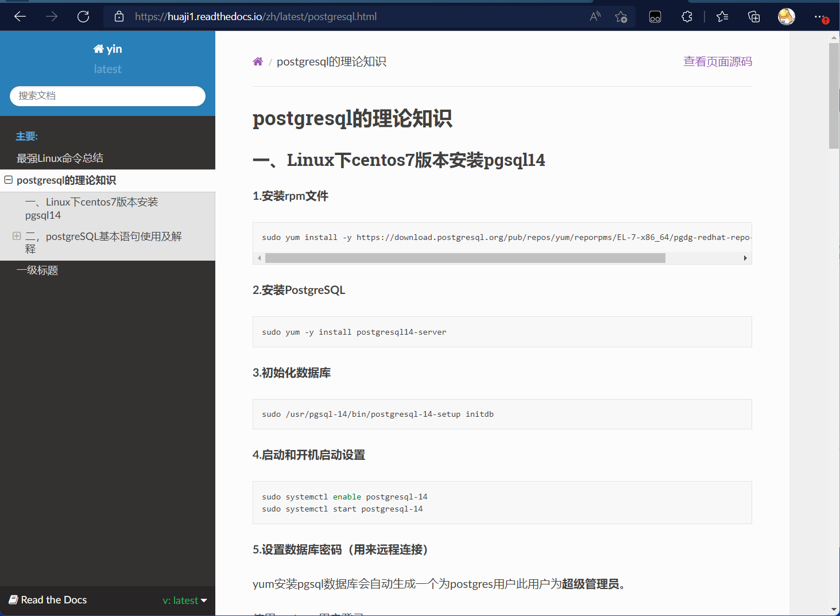The image size is (840, 616).
Task: Click the systemctl enable postgresql-14 code line
Action: [x=344, y=497]
